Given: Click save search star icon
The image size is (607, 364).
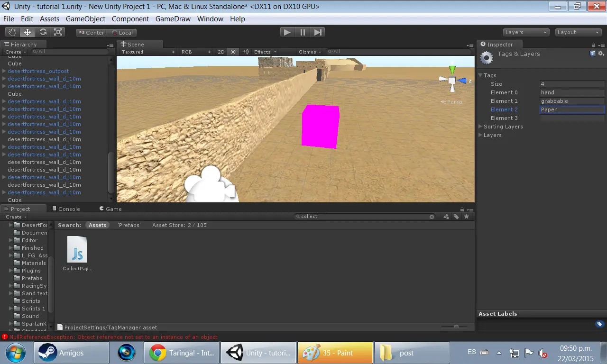Looking at the screenshot, I should pos(467,217).
